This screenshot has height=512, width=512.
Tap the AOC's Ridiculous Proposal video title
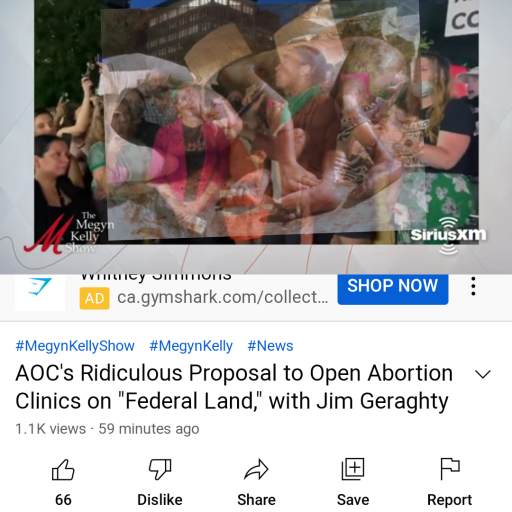tap(234, 387)
